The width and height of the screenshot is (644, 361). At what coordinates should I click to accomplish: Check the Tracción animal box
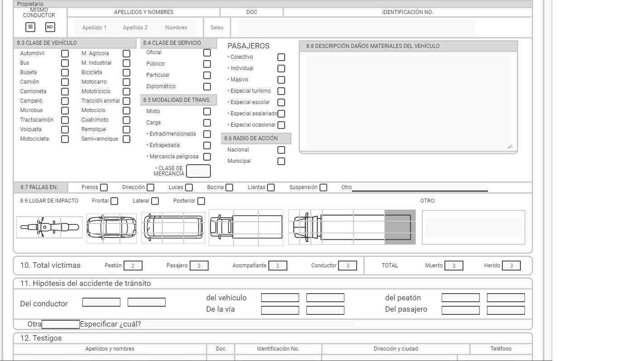[x=126, y=101]
